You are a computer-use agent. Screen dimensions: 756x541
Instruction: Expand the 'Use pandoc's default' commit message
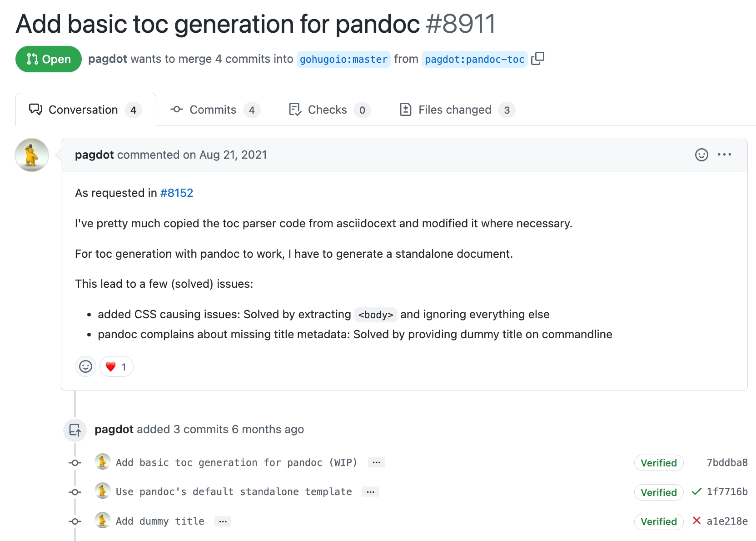coord(370,492)
